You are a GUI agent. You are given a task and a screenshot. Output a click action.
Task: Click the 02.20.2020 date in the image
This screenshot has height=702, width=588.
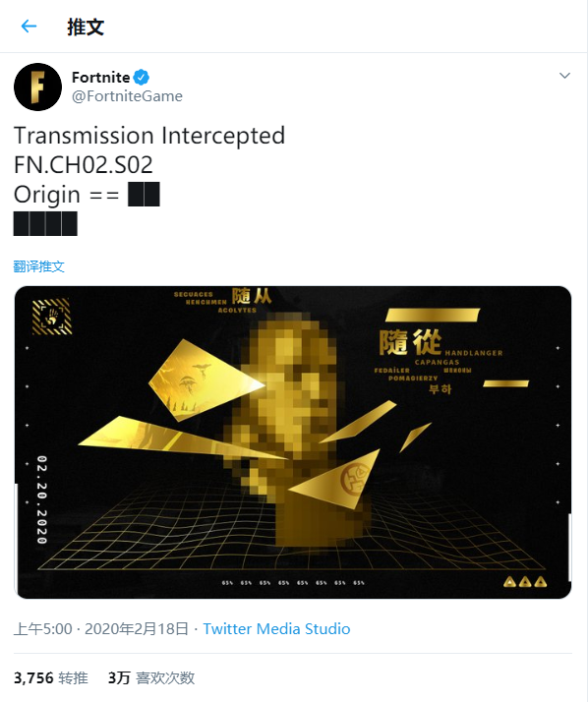41,499
